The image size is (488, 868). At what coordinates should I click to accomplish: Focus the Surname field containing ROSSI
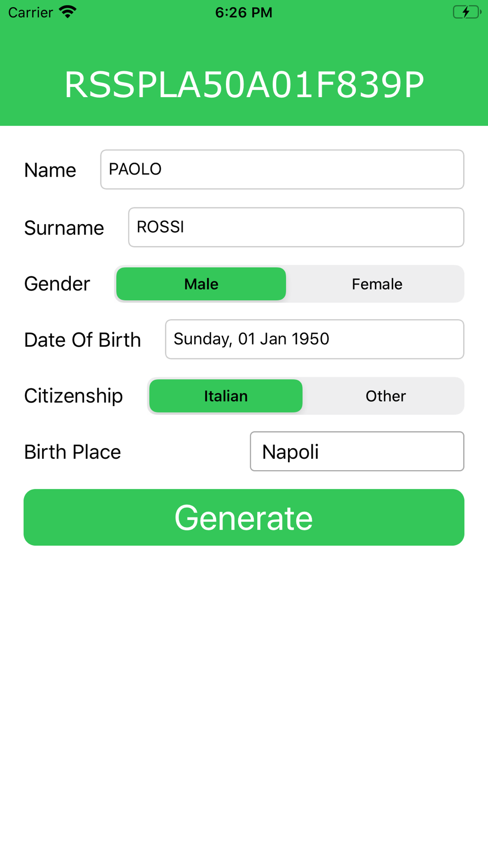tap(296, 227)
